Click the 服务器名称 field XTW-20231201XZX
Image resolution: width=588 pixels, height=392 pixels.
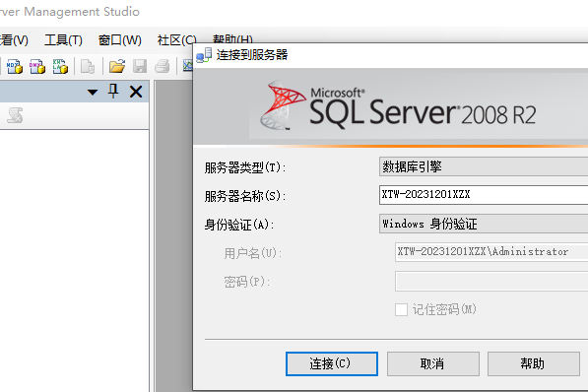(x=484, y=195)
